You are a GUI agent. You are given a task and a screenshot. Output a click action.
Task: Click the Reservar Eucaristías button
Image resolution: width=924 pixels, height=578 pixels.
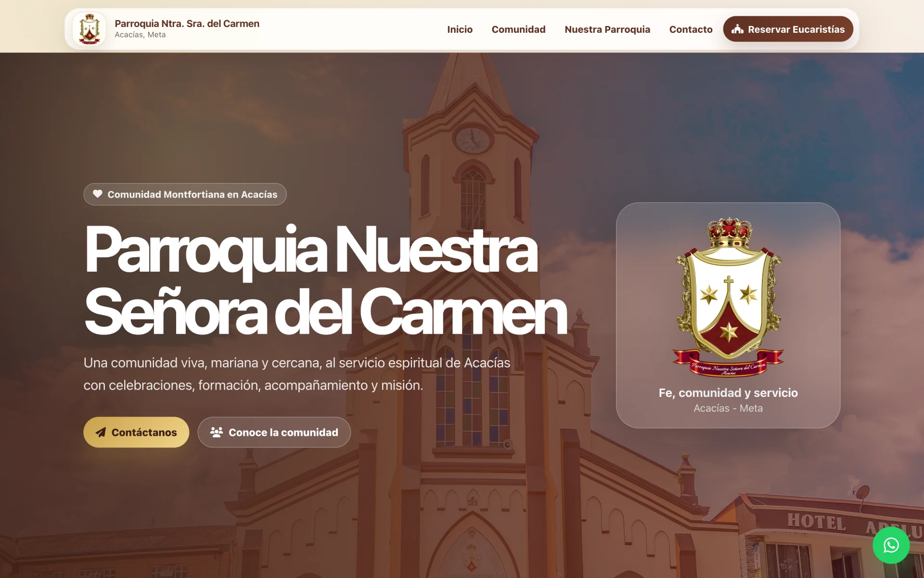point(788,29)
